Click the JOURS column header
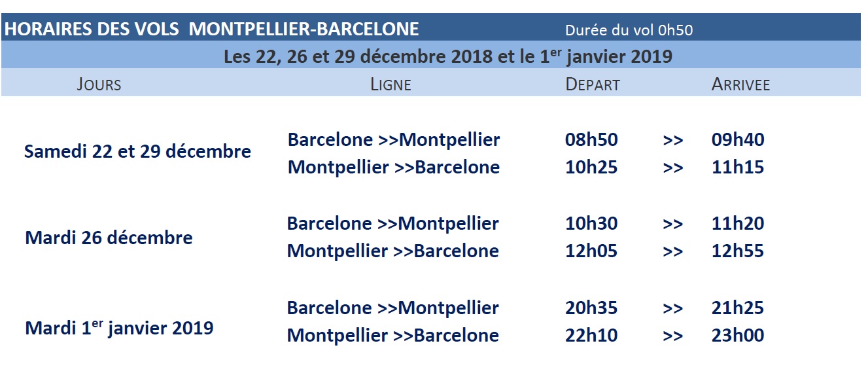This screenshot has width=868, height=375. pyautogui.click(x=99, y=84)
